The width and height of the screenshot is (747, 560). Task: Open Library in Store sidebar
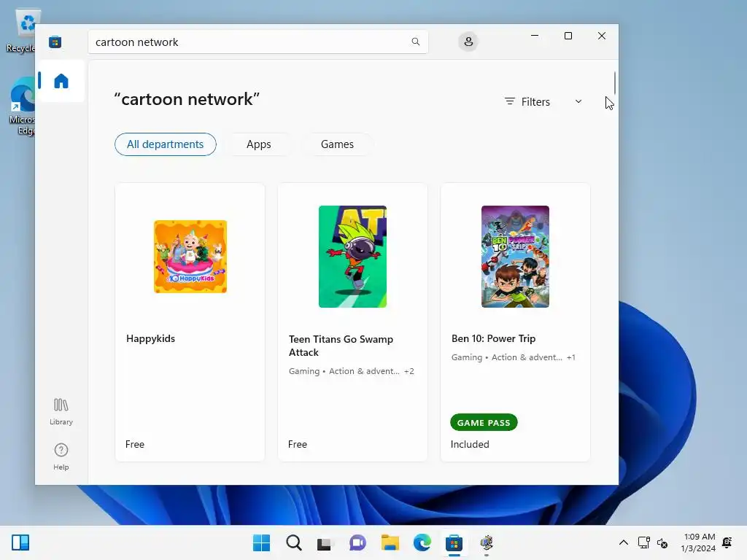(x=61, y=412)
